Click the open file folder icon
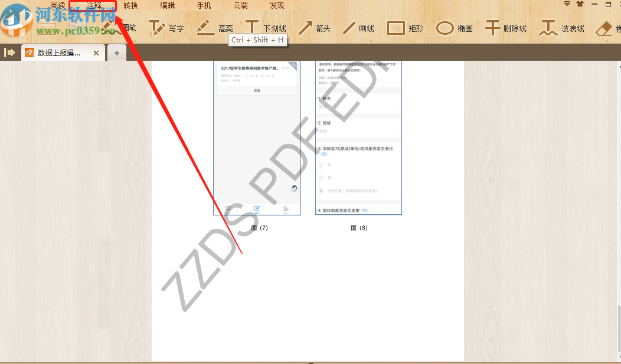621x364 pixels. click(x=48, y=28)
